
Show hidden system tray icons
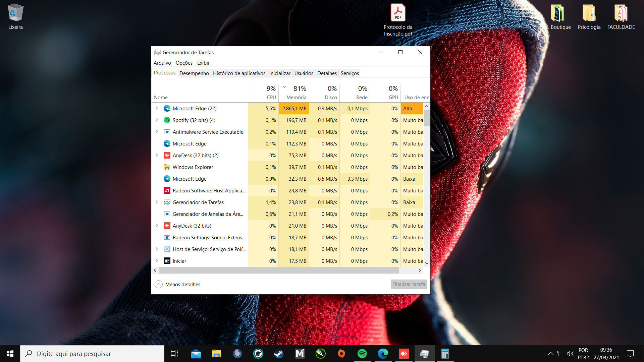pyautogui.click(x=550, y=354)
